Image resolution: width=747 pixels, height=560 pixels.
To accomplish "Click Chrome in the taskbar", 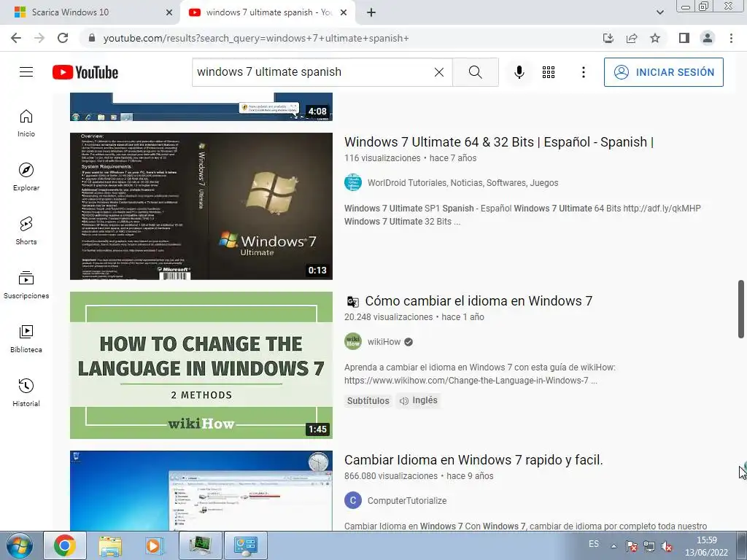I will [x=65, y=545].
